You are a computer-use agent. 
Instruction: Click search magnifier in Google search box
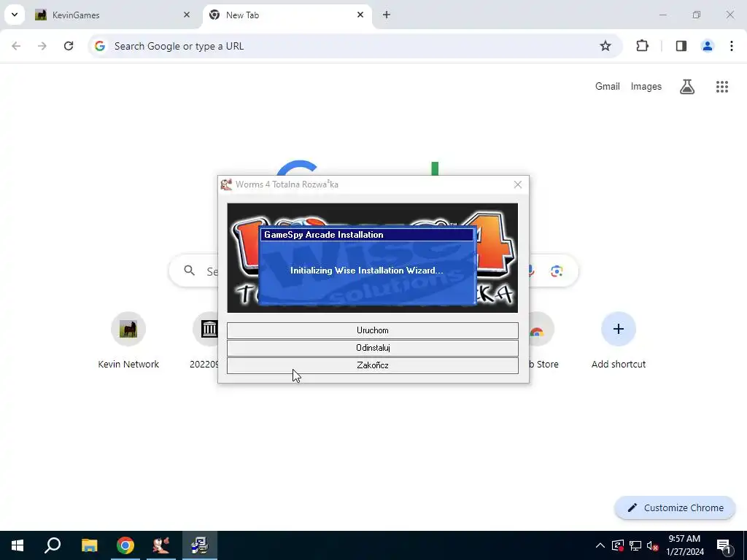click(x=190, y=271)
